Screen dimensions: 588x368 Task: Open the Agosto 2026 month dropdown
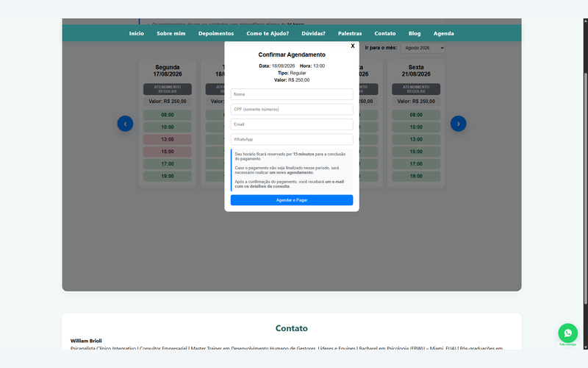point(423,48)
